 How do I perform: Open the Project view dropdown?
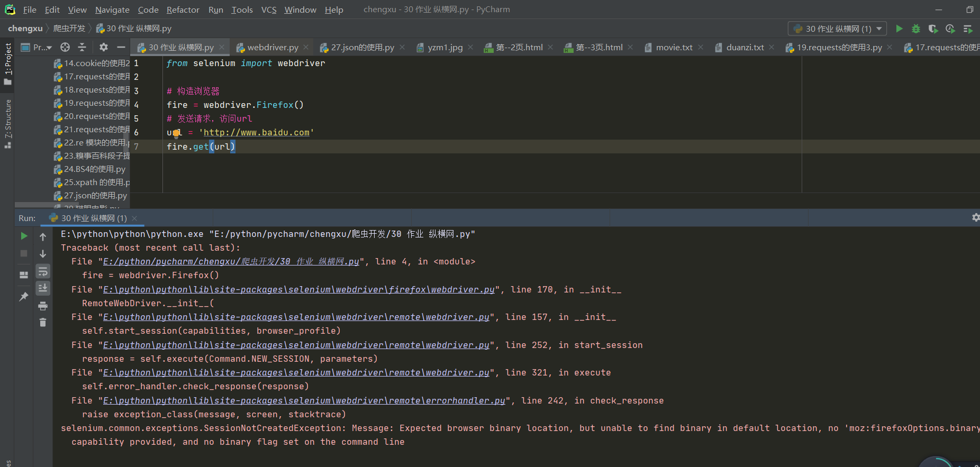[x=37, y=47]
